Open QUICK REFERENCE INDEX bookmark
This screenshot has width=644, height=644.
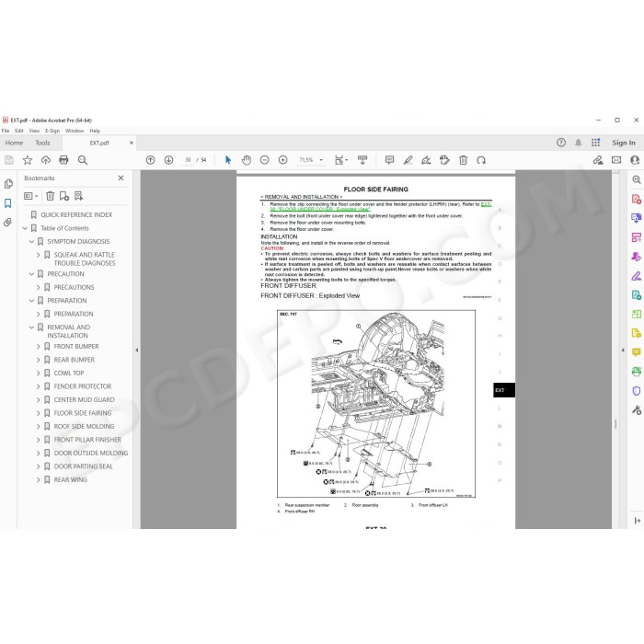(x=76, y=214)
